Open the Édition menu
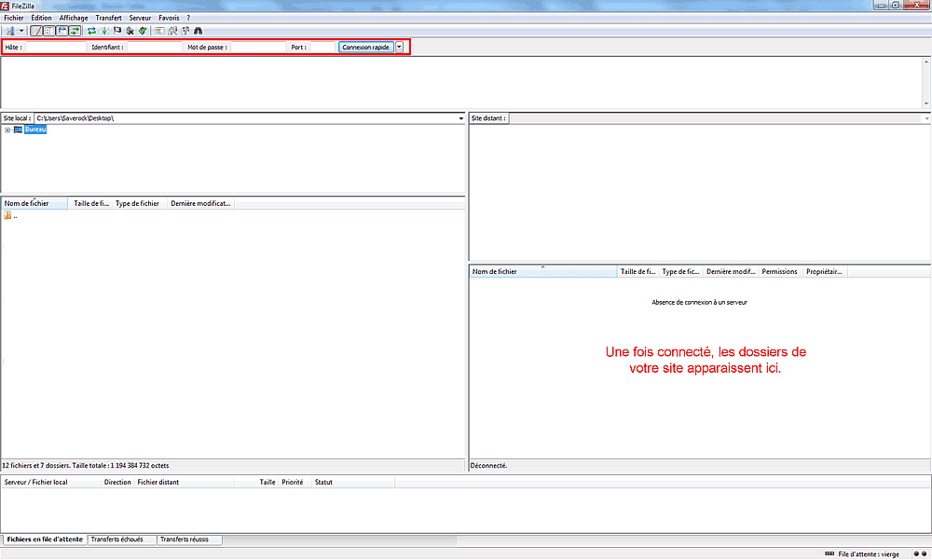 (x=41, y=18)
